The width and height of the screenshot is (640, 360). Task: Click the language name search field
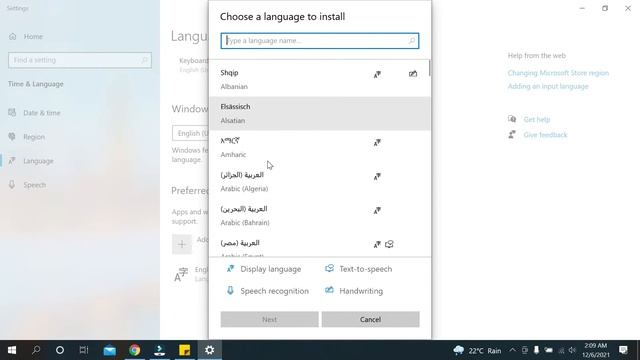point(320,41)
